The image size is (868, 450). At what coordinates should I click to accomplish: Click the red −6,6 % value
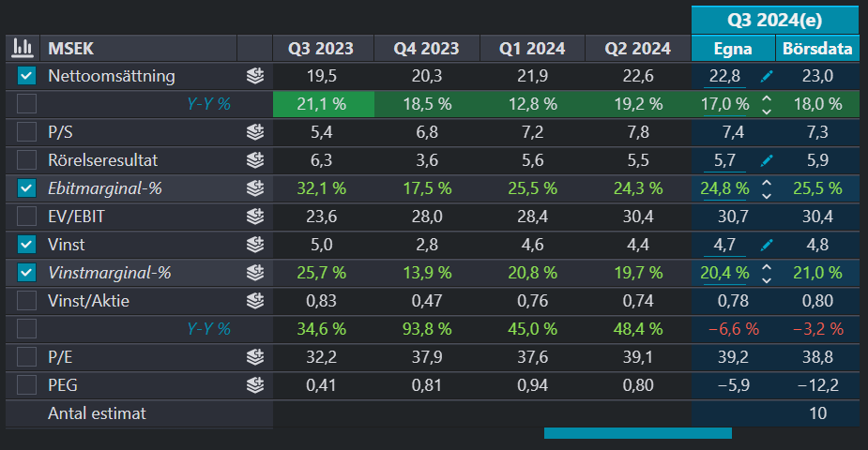[x=734, y=329]
